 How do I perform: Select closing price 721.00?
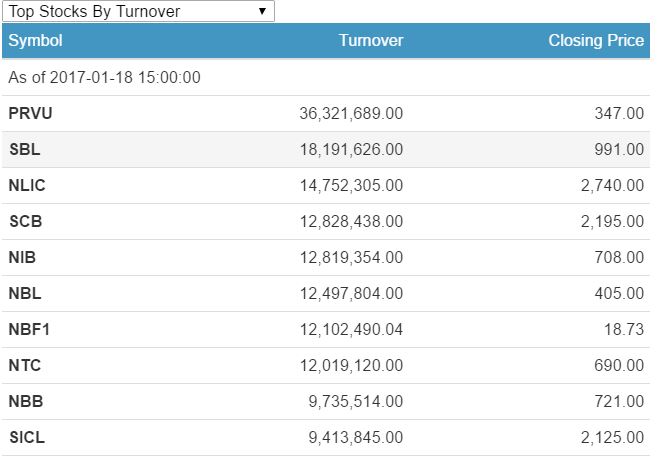(619, 402)
